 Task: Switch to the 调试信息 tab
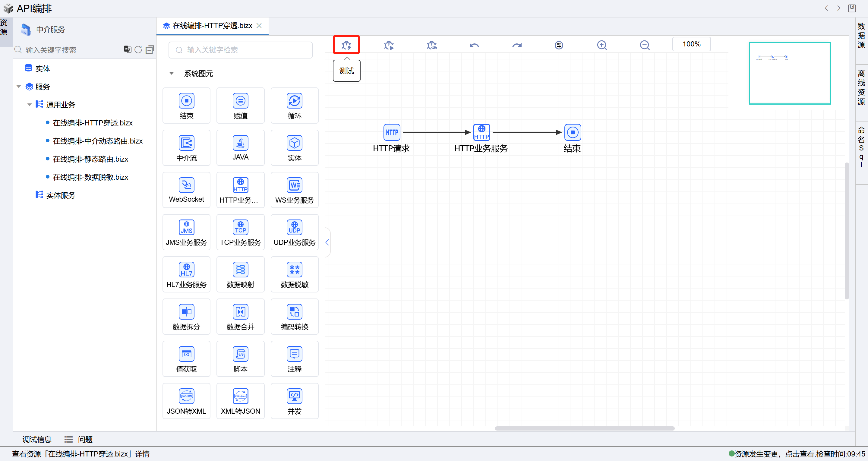37,439
